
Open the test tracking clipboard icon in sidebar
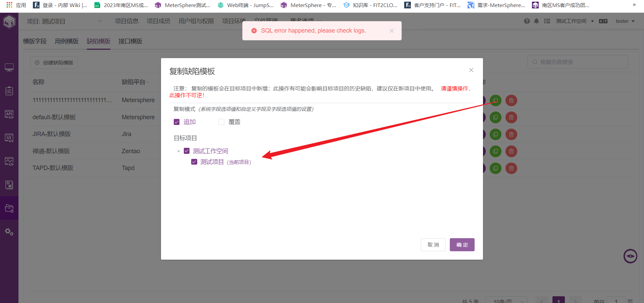point(9,91)
